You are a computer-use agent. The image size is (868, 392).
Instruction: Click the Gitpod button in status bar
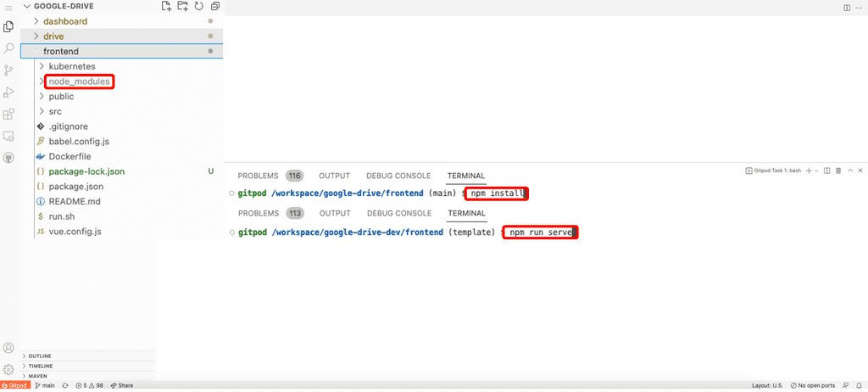tap(15, 385)
